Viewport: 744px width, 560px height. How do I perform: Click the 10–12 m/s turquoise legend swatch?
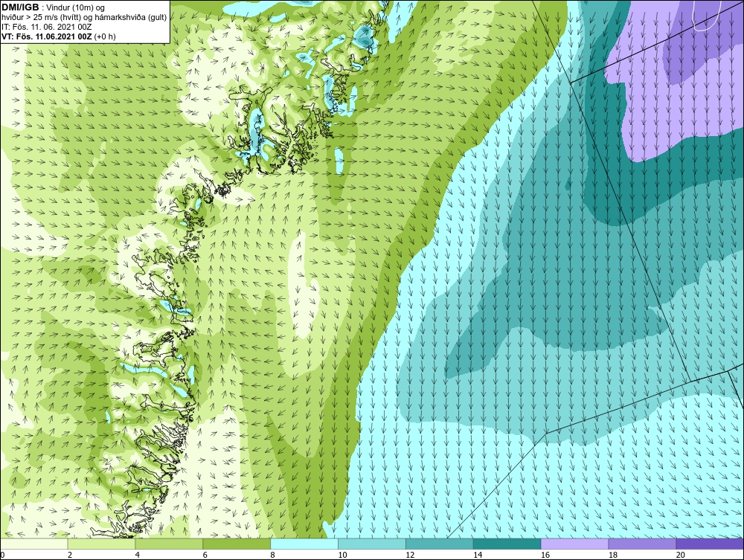click(x=372, y=544)
